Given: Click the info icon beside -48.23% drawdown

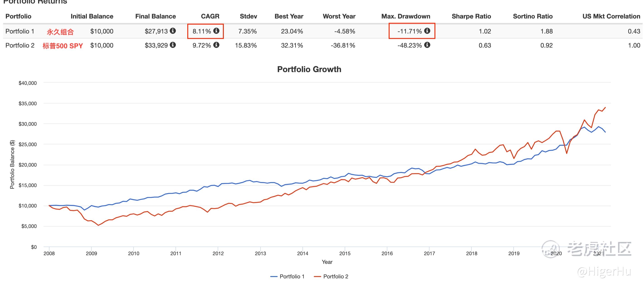Looking at the screenshot, I should tap(427, 45).
